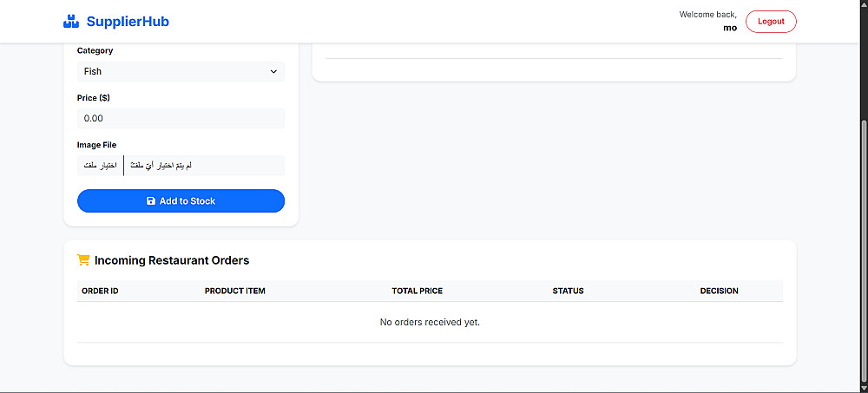Click the floppy disk icon on Add to Stock
Screen dimensions: 868x393
point(151,201)
